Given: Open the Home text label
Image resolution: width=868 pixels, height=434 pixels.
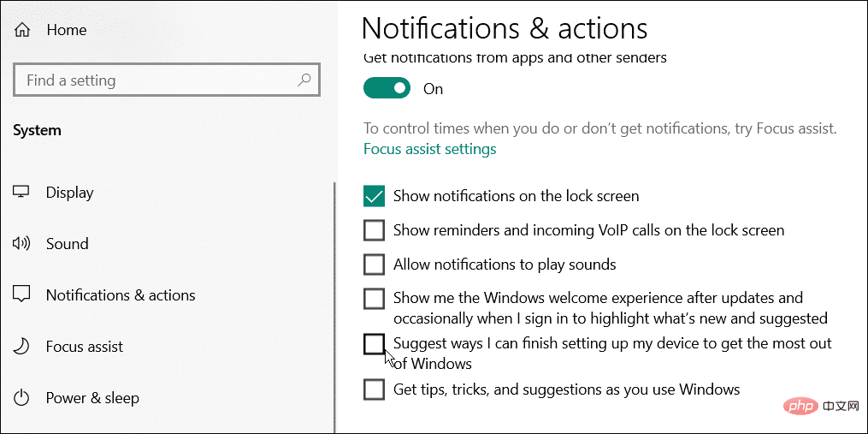Looking at the screenshot, I should (x=67, y=30).
